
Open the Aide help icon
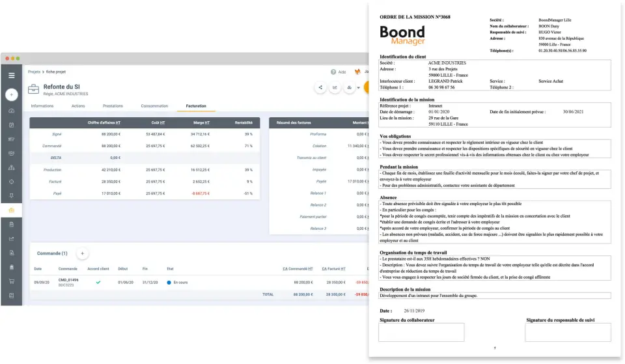point(333,72)
